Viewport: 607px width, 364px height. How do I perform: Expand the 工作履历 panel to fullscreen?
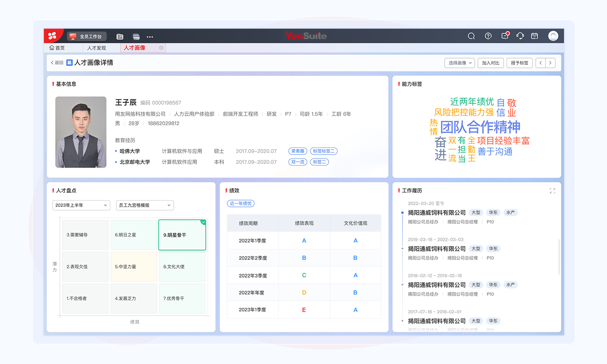pos(552,191)
